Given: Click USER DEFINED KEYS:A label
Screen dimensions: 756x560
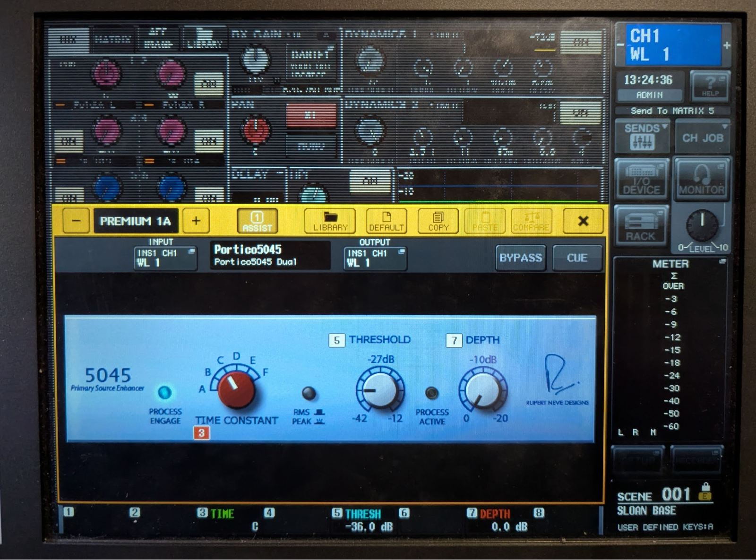Looking at the screenshot, I should [665, 527].
